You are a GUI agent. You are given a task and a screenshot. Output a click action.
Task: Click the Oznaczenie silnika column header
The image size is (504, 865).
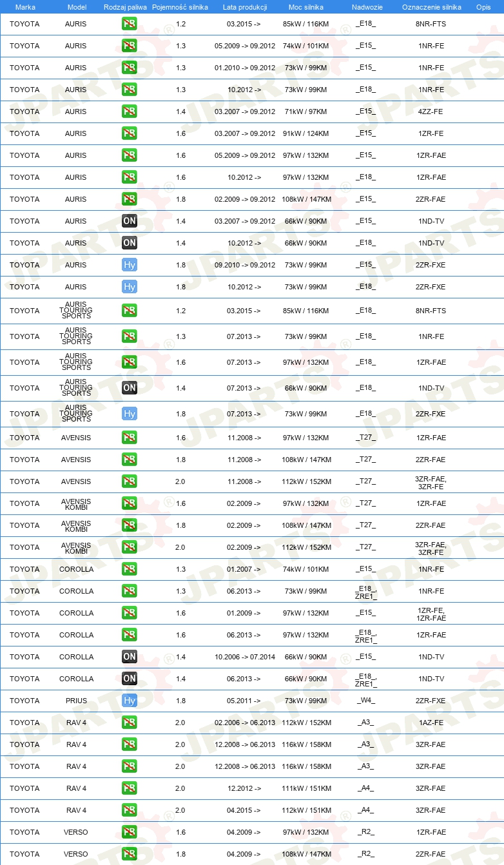[431, 6]
